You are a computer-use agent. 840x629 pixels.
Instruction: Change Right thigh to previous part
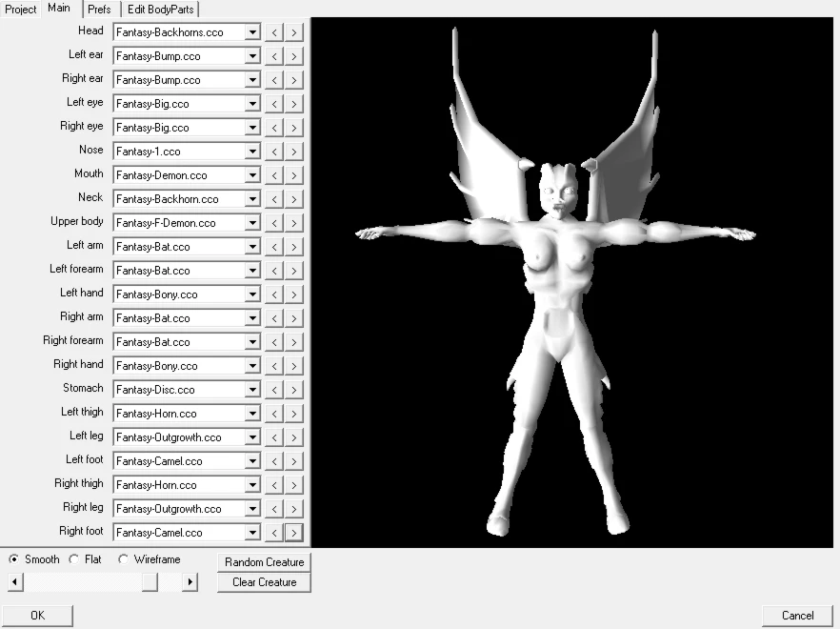tap(273, 485)
